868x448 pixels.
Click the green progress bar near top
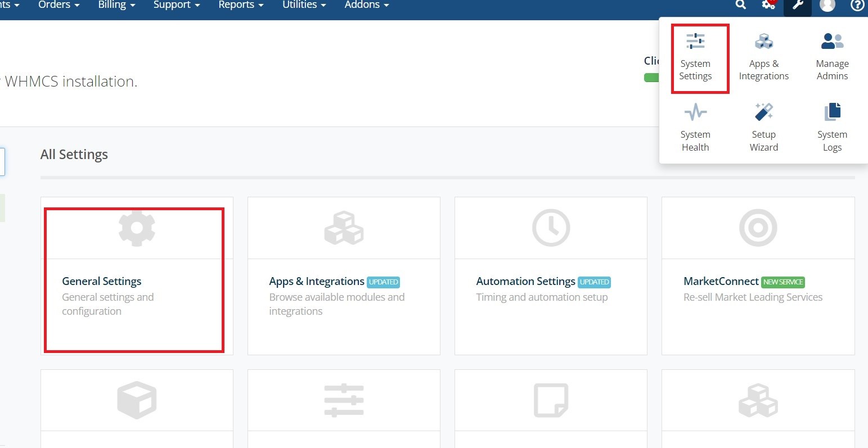pos(651,78)
